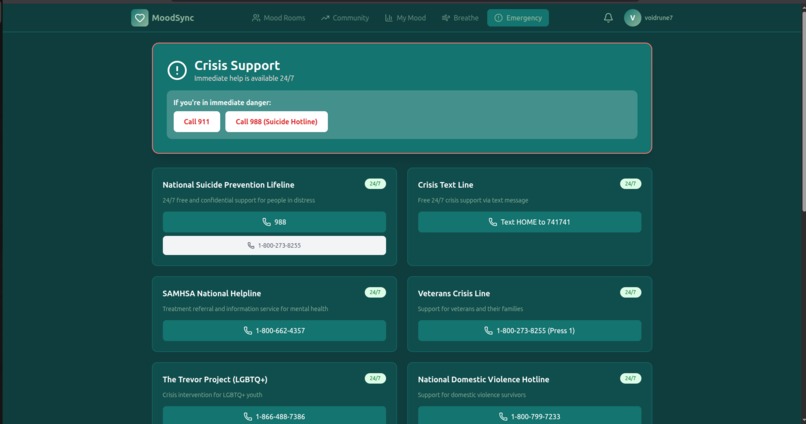Click 'Support for veterans and their families' text
The image size is (806, 424).
click(x=470, y=309)
